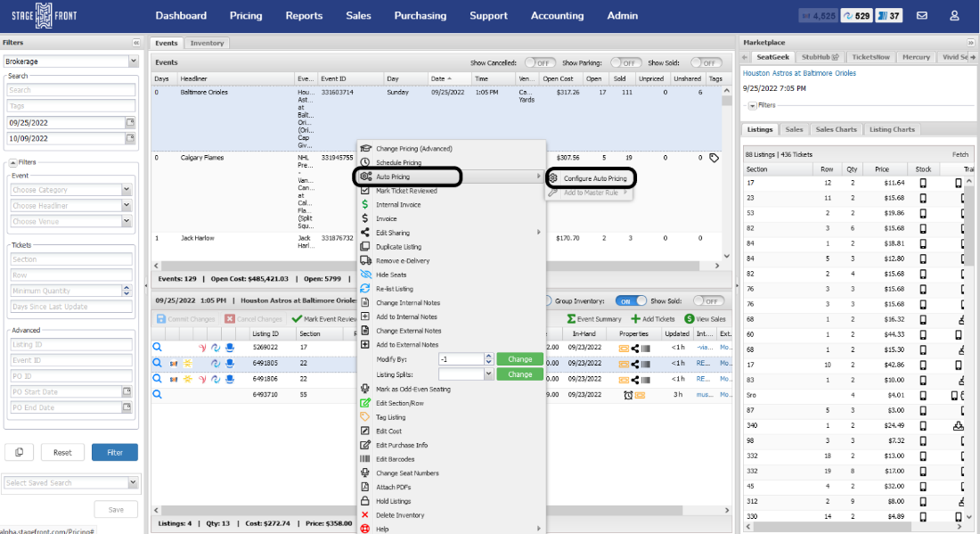Click the Hold Listings lock icon
980x534 pixels.
pyautogui.click(x=365, y=501)
